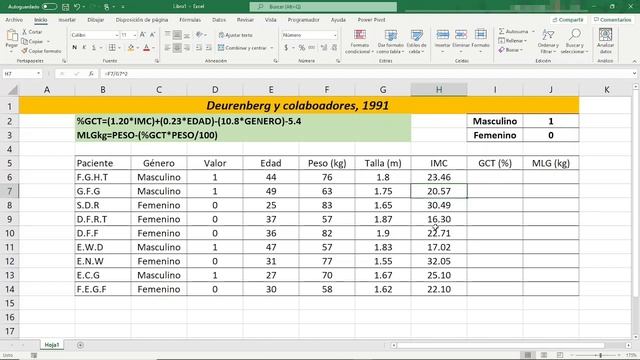Click the percent style icon
This screenshot has width=640, height=360.
click(302, 48)
